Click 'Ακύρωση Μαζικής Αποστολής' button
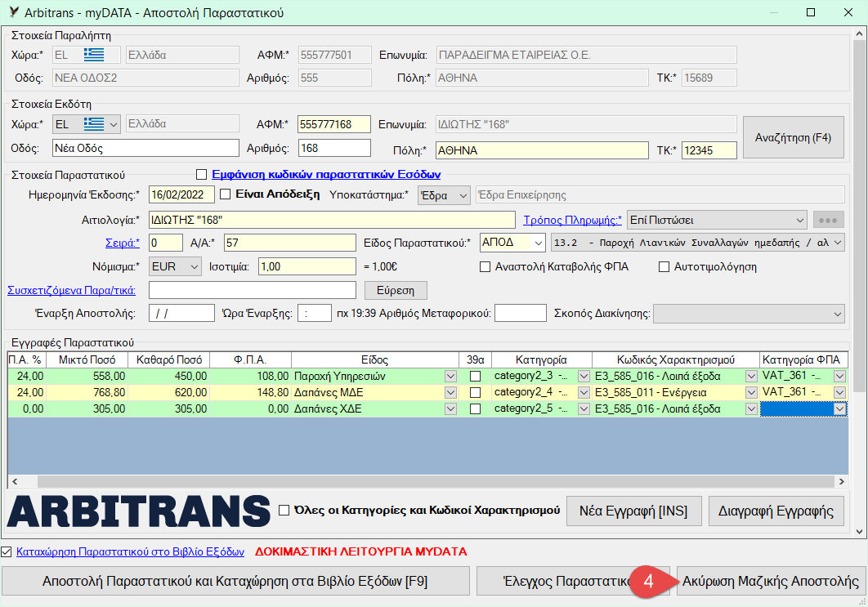868x607 pixels. 771,581
